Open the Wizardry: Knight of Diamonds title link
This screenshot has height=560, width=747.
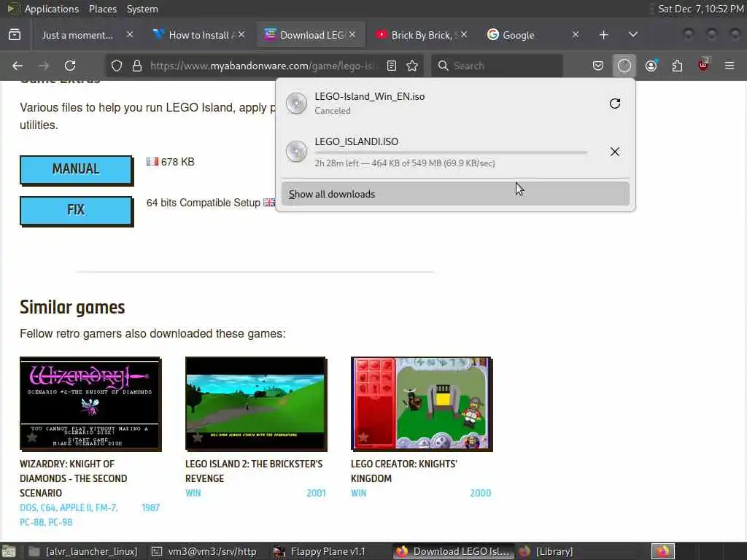point(74,478)
